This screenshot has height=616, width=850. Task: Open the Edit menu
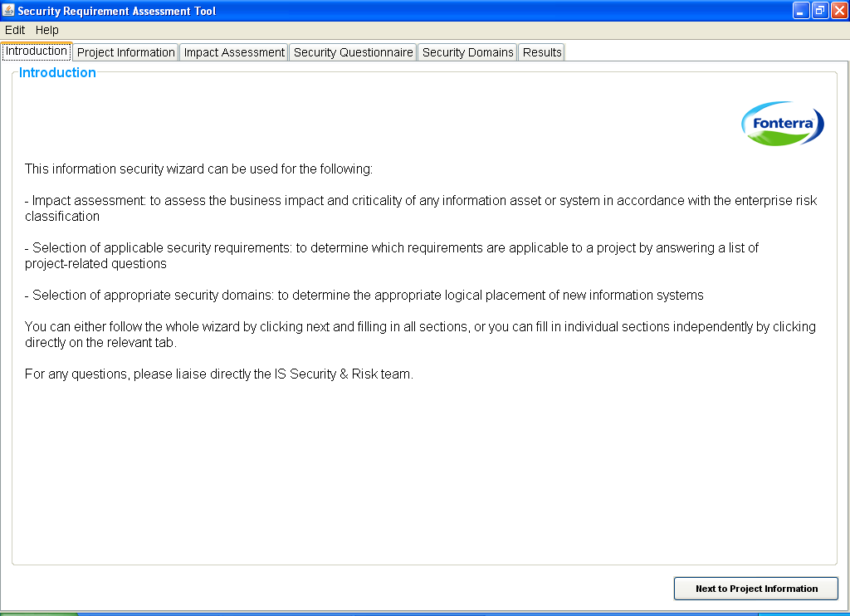click(15, 31)
